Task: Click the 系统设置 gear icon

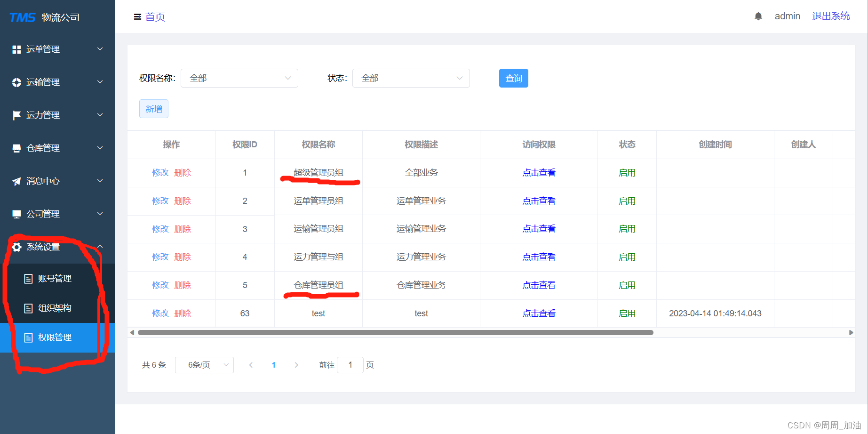Action: pyautogui.click(x=16, y=247)
